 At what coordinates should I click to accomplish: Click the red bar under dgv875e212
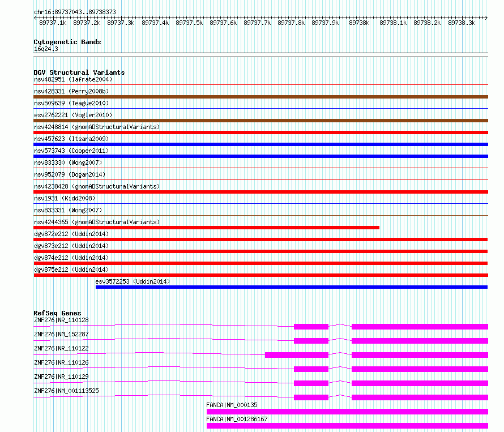coord(260,275)
